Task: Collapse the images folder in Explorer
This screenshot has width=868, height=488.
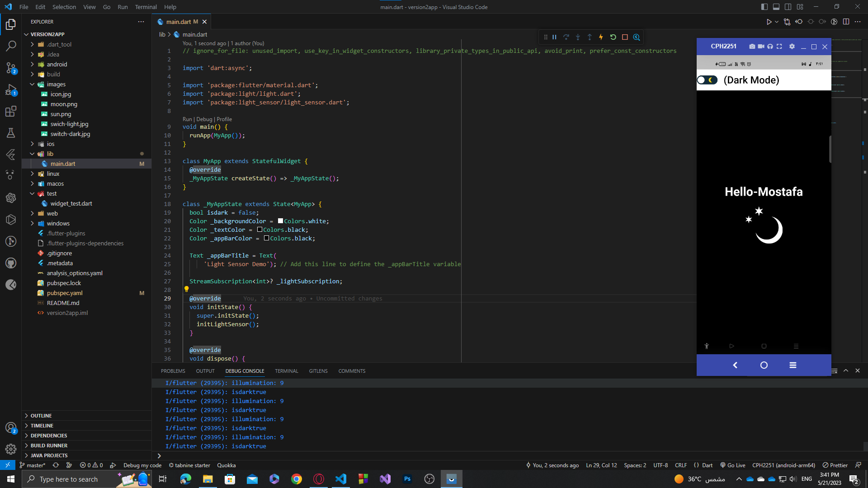Action: click(x=32, y=84)
